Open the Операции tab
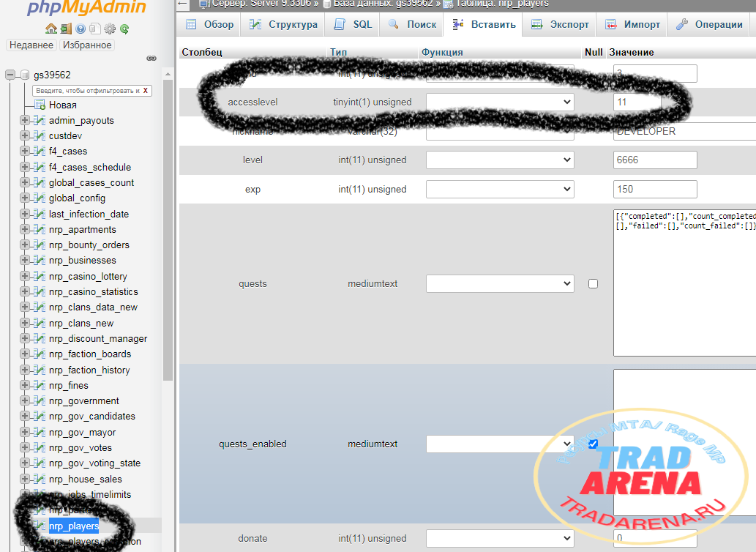The height and width of the screenshot is (552, 756). pyautogui.click(x=708, y=25)
